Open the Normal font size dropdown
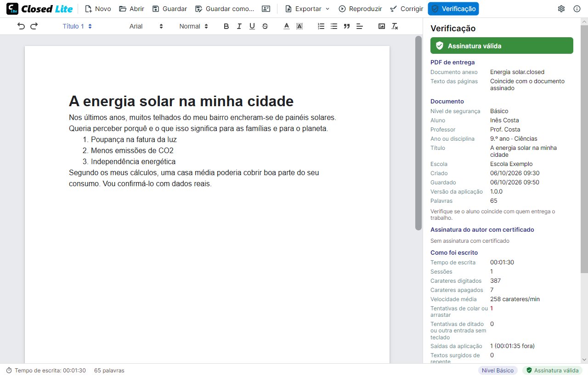The height and width of the screenshot is (377, 588). tap(193, 26)
